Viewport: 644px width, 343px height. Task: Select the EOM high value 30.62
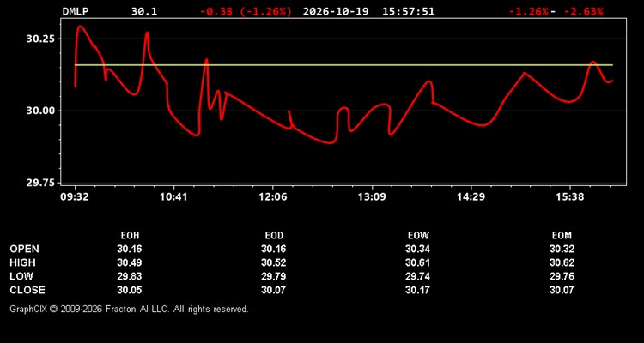562,262
